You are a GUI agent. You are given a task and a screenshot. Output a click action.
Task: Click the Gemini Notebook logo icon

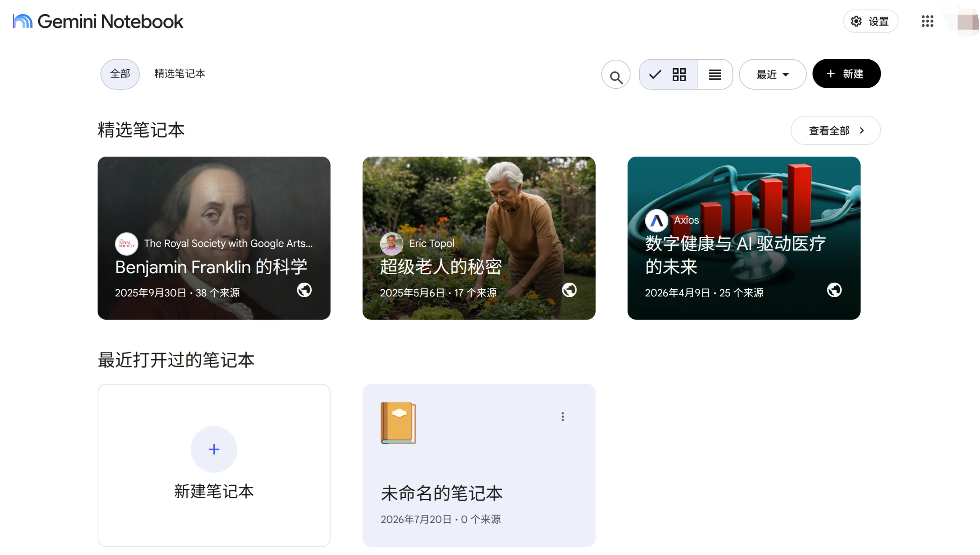pos(23,21)
